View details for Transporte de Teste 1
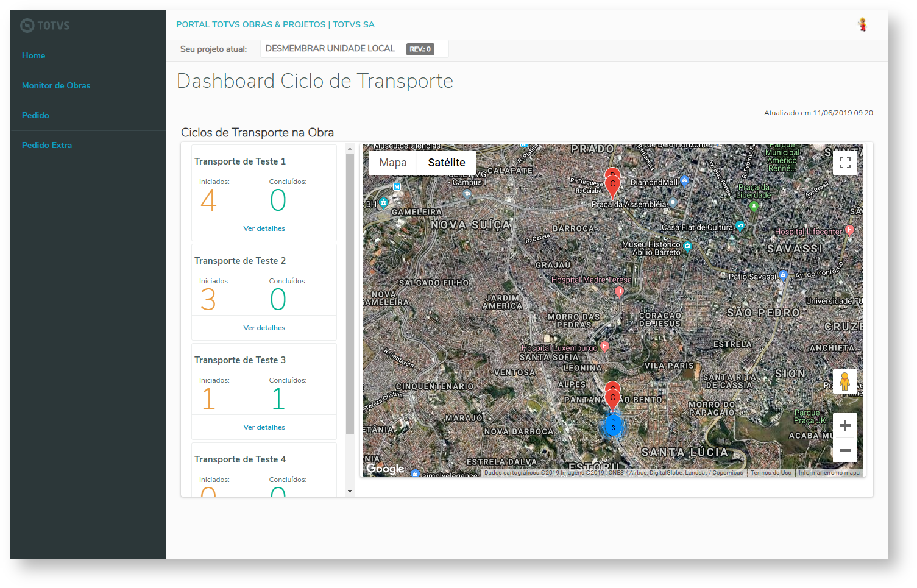The height and width of the screenshot is (588, 917). [x=264, y=228]
